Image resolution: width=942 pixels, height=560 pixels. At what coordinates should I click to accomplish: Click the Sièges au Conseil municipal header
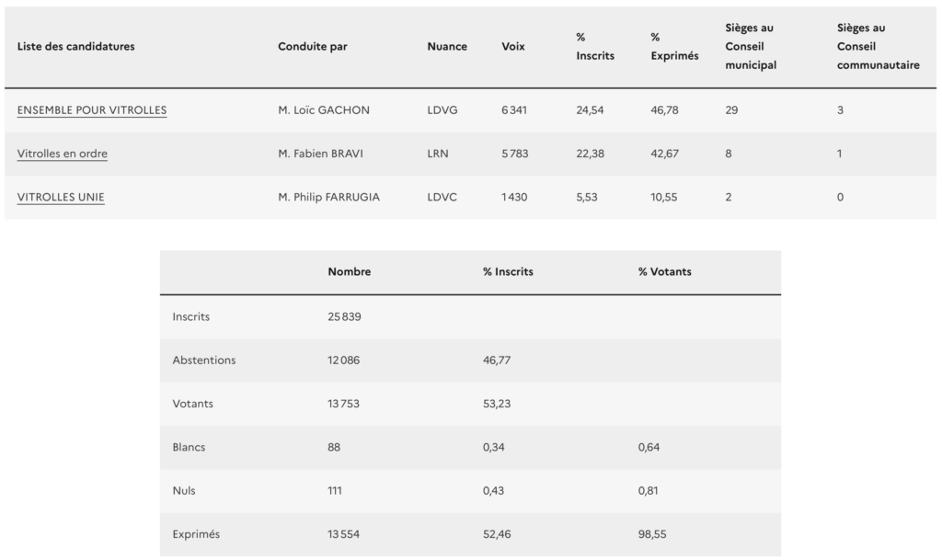click(751, 47)
